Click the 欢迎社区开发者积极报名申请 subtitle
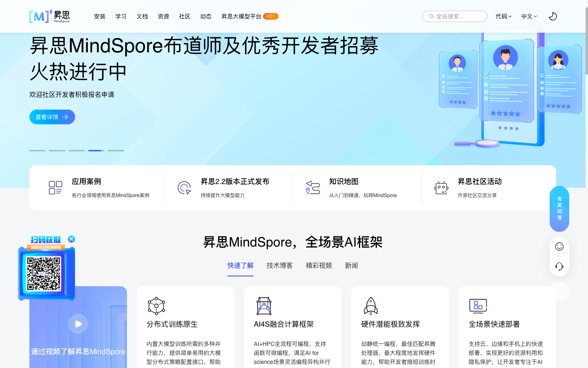This screenshot has width=588, height=368. tap(72, 94)
